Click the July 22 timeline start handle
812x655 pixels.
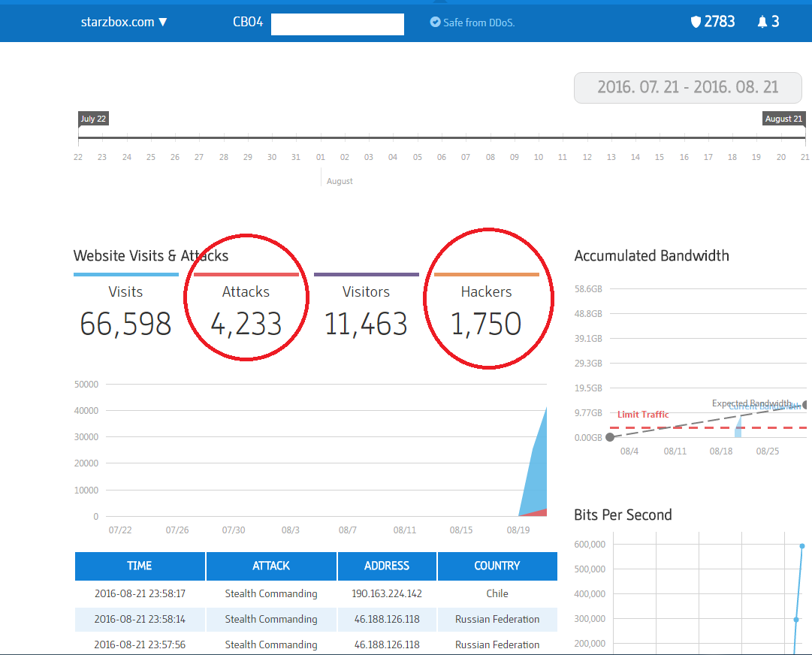pyautogui.click(x=93, y=119)
